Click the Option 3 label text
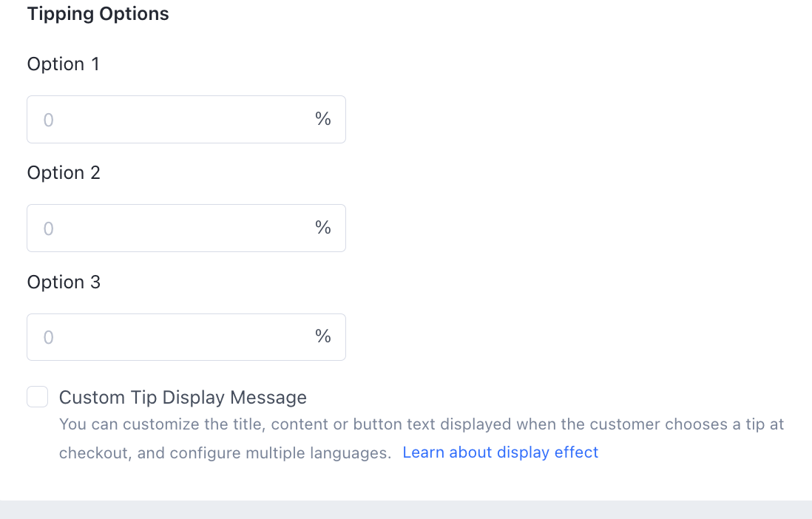 pyautogui.click(x=64, y=282)
